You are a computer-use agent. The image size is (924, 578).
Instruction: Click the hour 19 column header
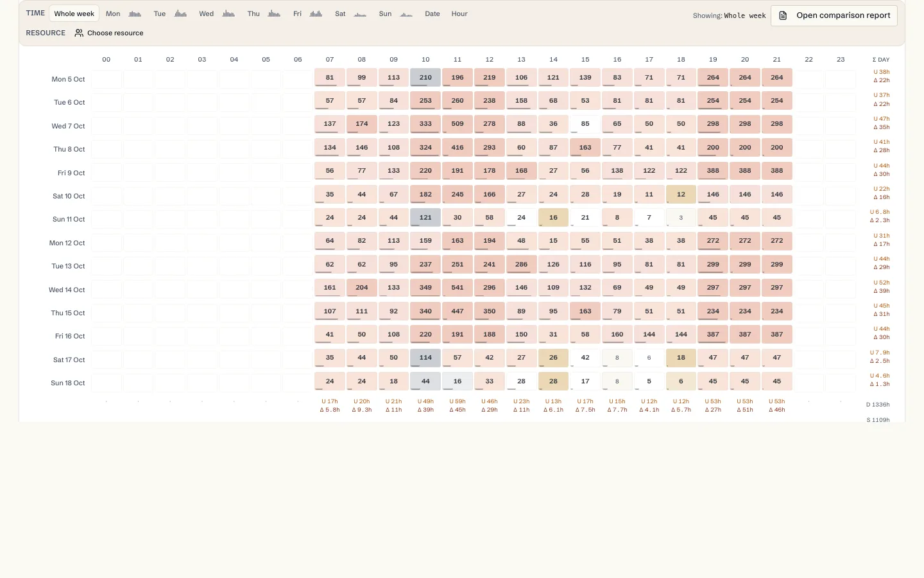(x=713, y=59)
